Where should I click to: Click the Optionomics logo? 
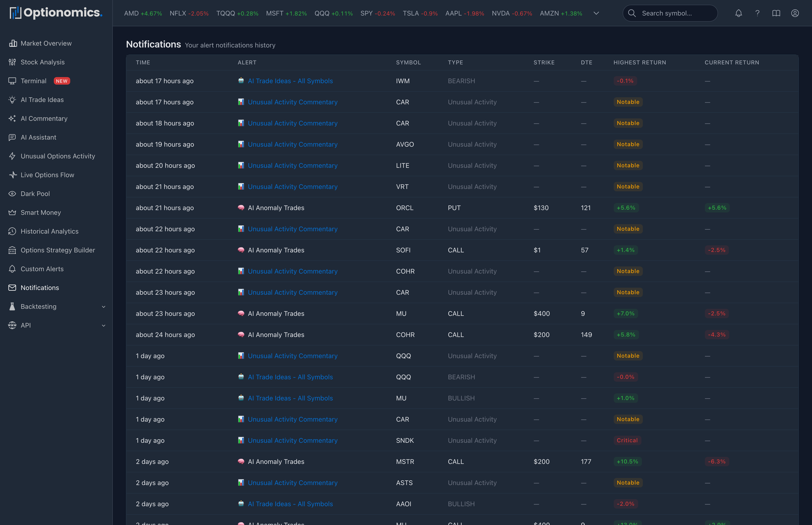(56, 13)
